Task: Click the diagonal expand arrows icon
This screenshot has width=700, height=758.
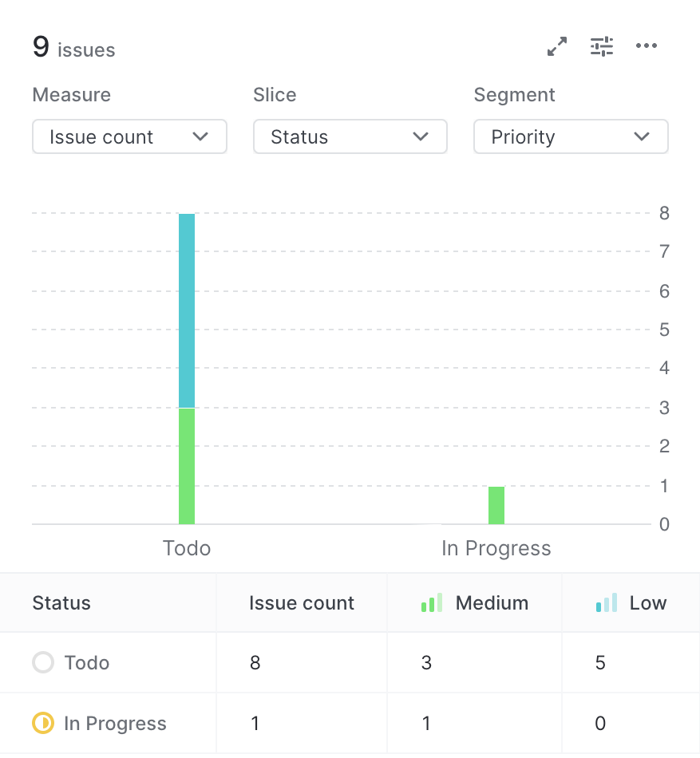Action: pyautogui.click(x=556, y=45)
